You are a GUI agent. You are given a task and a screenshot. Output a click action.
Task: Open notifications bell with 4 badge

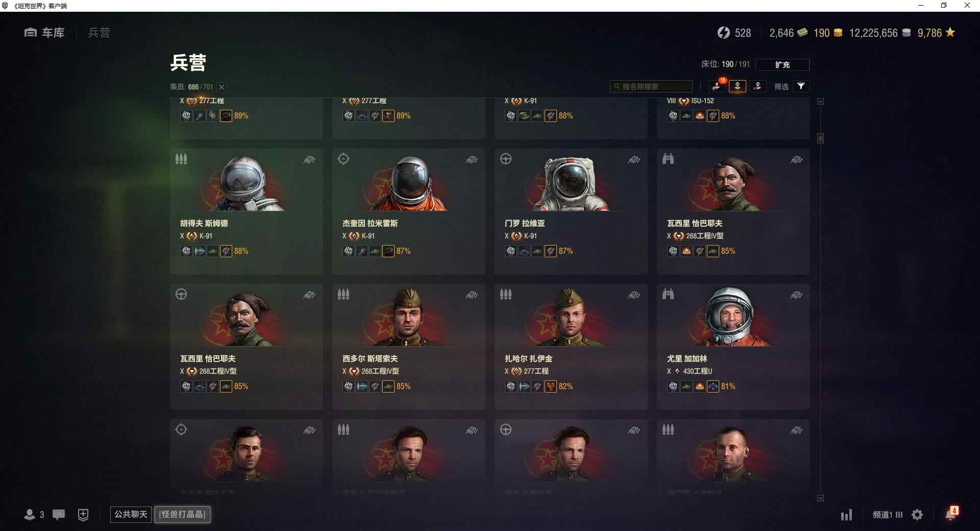coord(951,514)
